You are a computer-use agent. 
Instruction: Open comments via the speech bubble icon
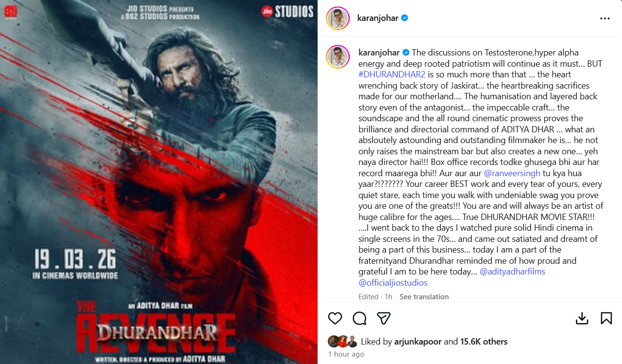[359, 318]
